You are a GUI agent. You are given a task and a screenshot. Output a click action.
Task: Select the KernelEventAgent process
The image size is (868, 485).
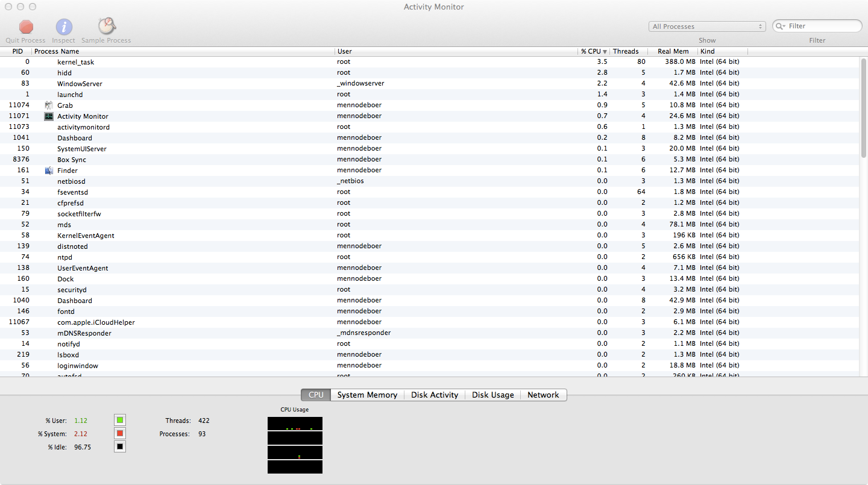pos(430,236)
